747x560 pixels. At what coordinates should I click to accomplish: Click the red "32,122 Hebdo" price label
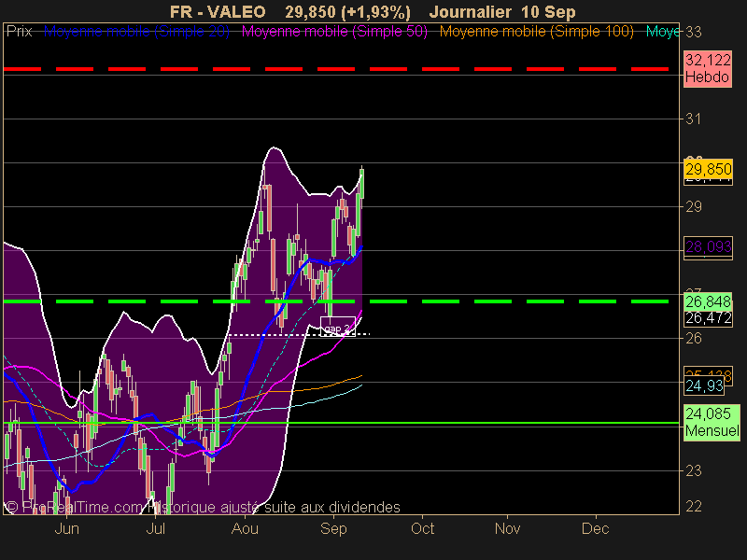tap(708, 68)
